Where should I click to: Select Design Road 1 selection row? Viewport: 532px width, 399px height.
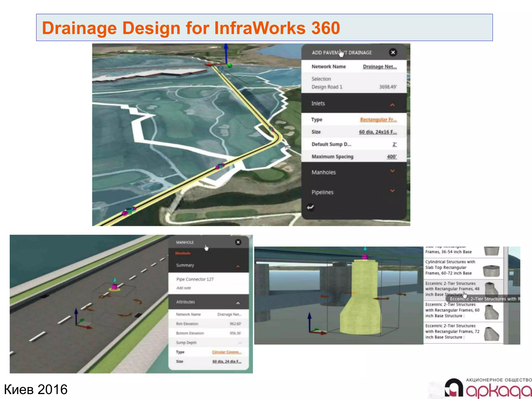pos(354,87)
